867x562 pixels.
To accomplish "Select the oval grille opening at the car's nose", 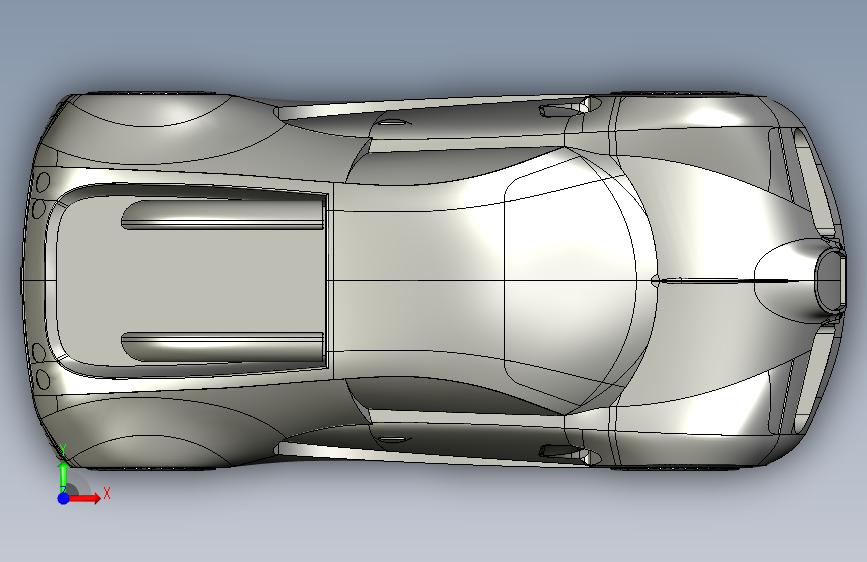I will pos(829,280).
